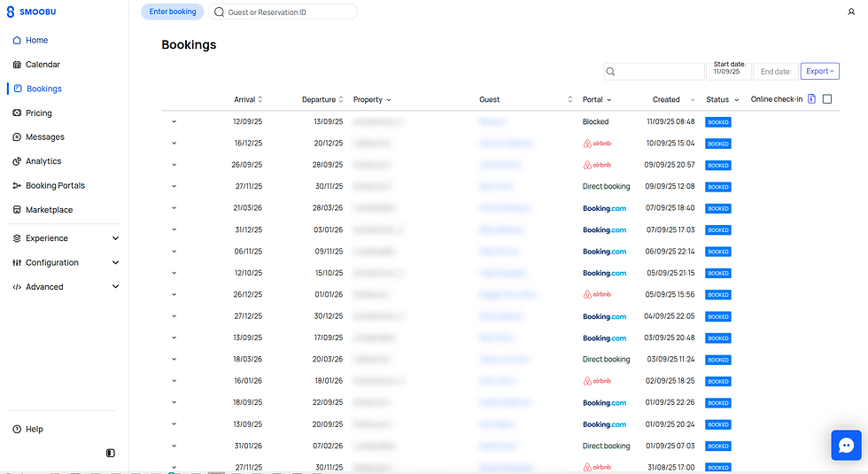Open guest link for 12/09/25 arrival
This screenshot has height=474, width=868.
click(x=492, y=122)
